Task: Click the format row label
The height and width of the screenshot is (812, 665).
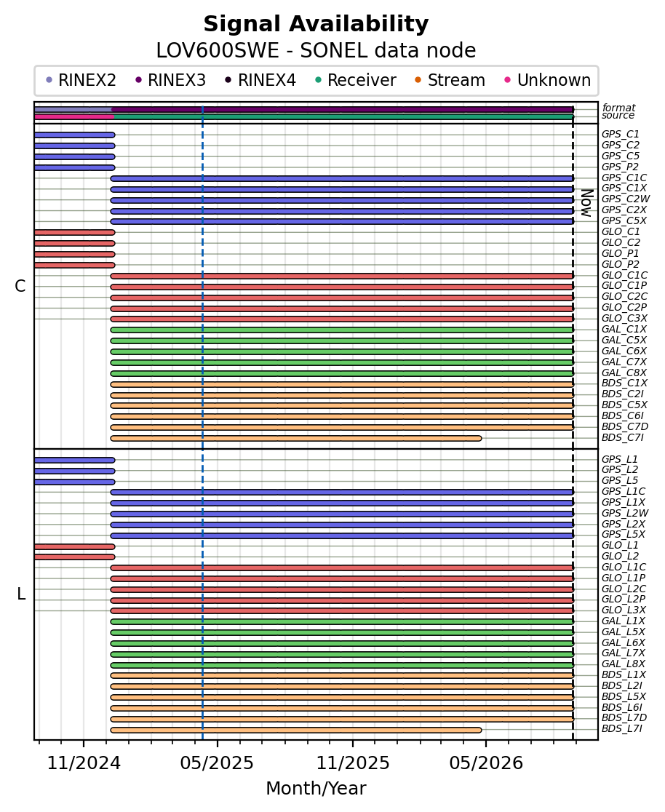Action: pos(618,108)
